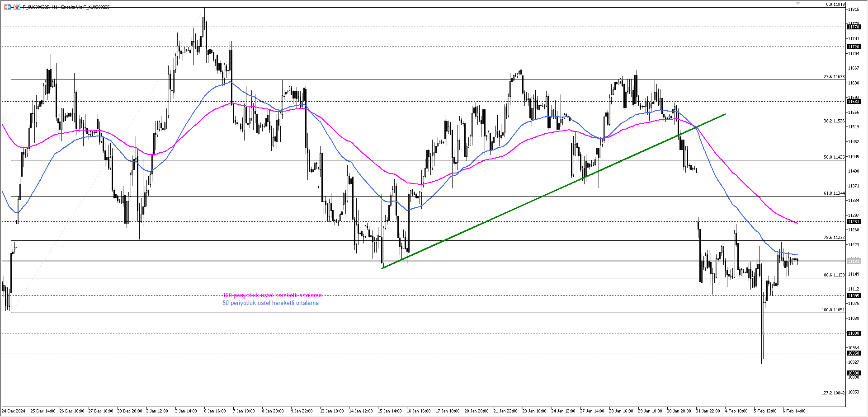Click the gray current price tag 11181
The image size is (868, 417).
click(854, 261)
